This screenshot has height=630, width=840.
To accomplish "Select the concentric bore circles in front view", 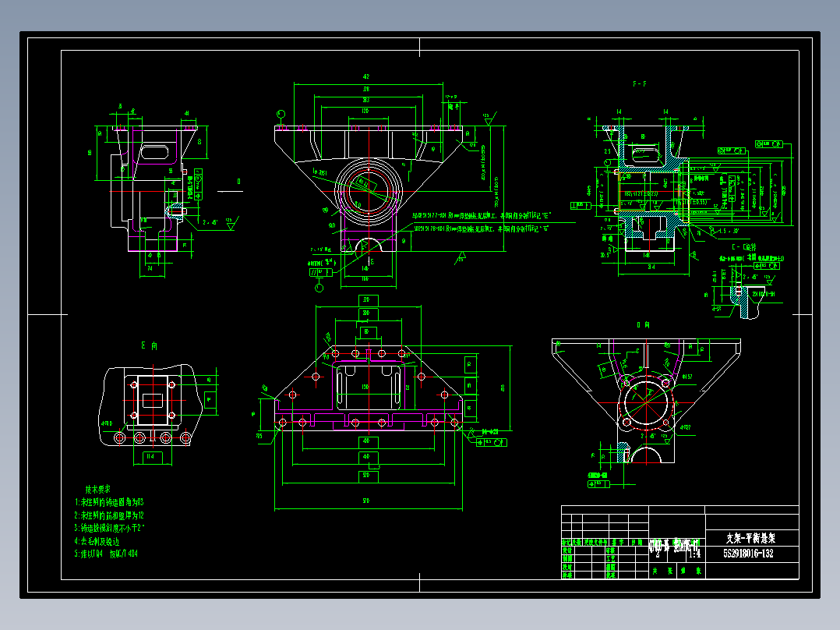I will 369,192.
